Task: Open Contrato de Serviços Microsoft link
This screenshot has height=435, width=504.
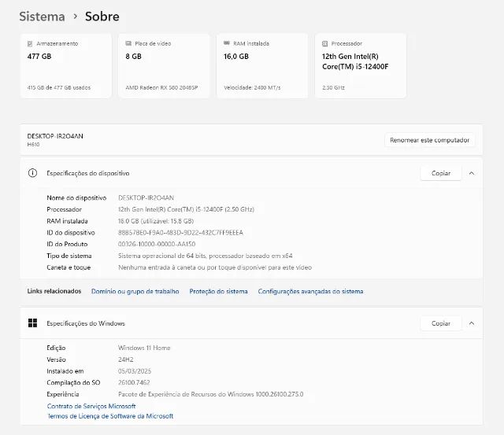Action: tap(91, 406)
